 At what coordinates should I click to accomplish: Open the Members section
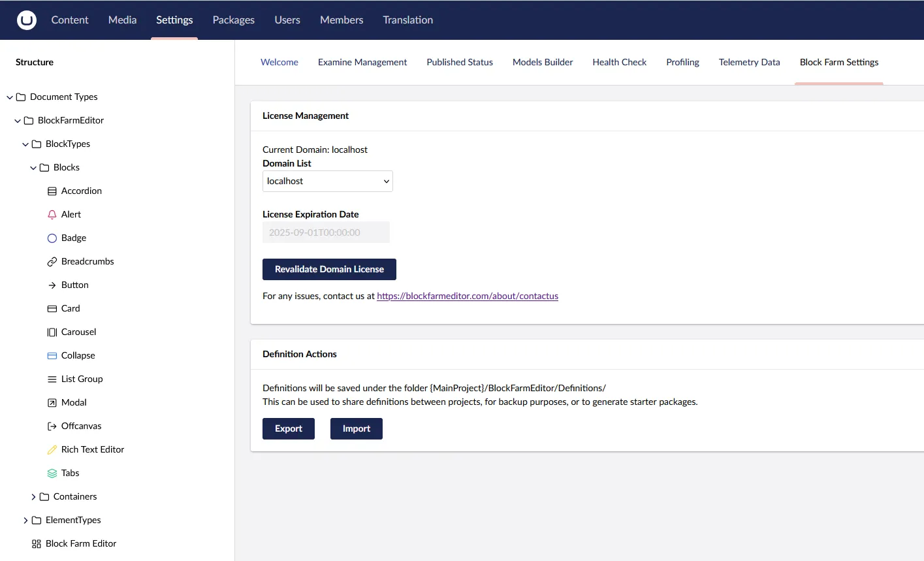(342, 20)
